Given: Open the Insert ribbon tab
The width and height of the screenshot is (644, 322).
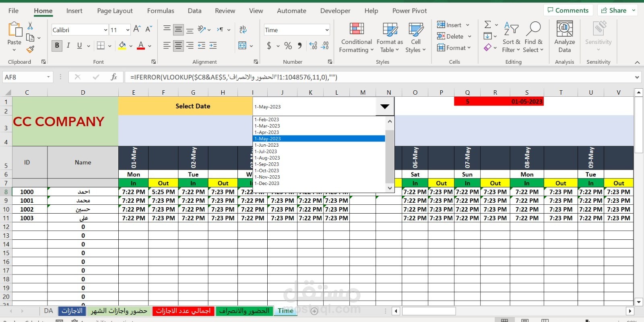Looking at the screenshot, I should 74,11.
